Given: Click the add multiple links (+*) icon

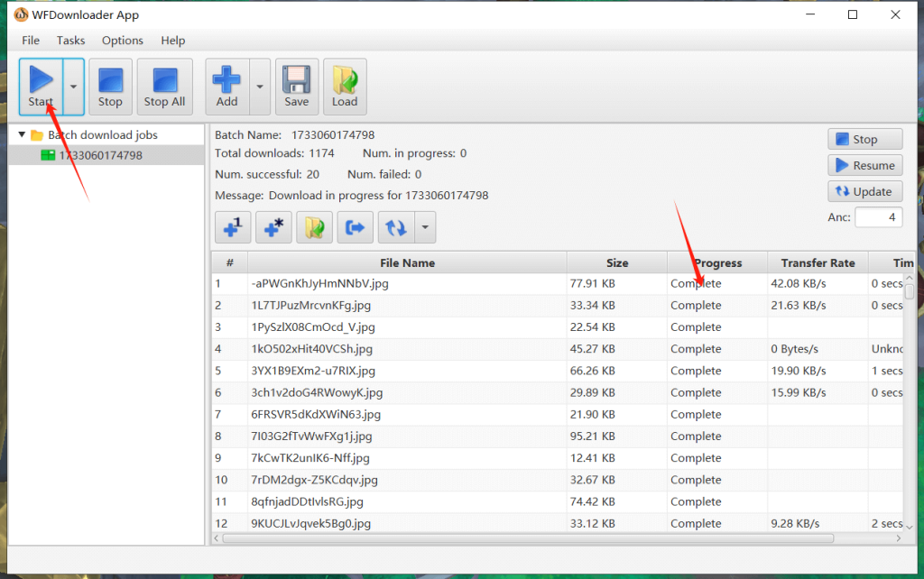Looking at the screenshot, I should (273, 228).
